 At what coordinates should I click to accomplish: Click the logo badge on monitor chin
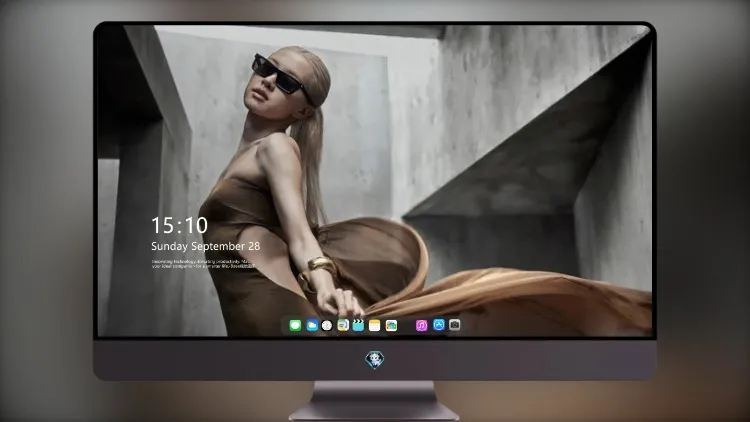pos(375,360)
